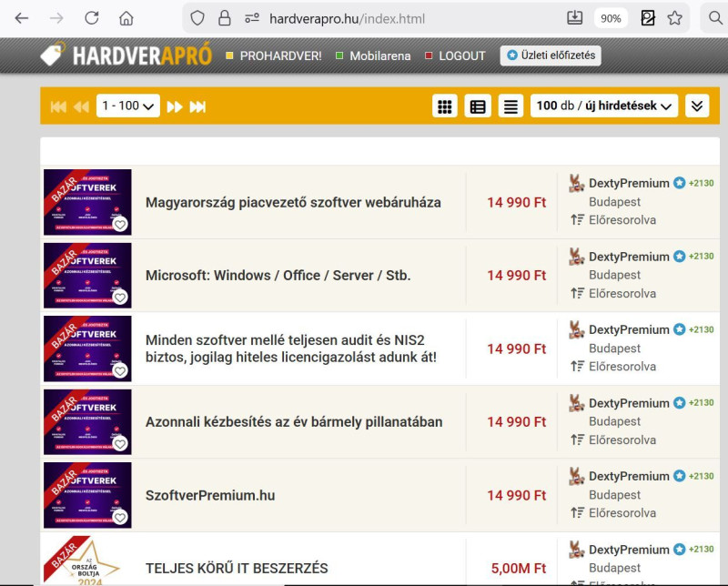Click 14 990 Ft price in SzoftverPremium.hu row
Viewport: 728px width, 586px height.
[517, 495]
